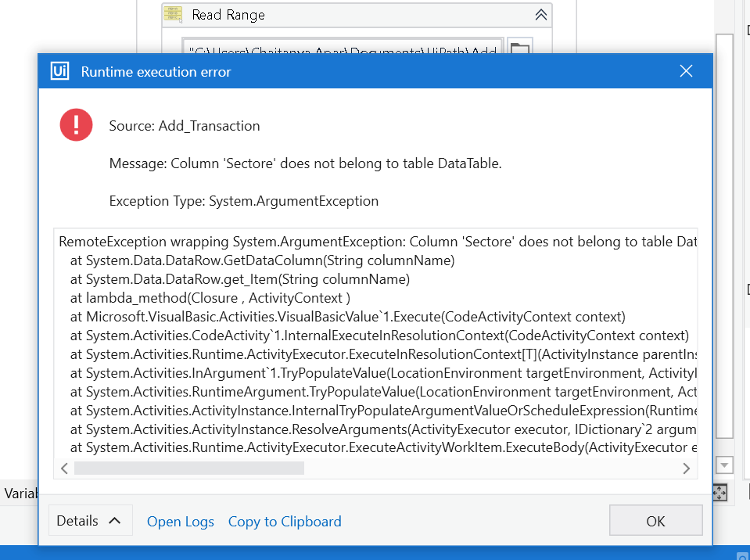The image size is (750, 560).
Task: Click the Read Range activity title
Action: (x=228, y=15)
